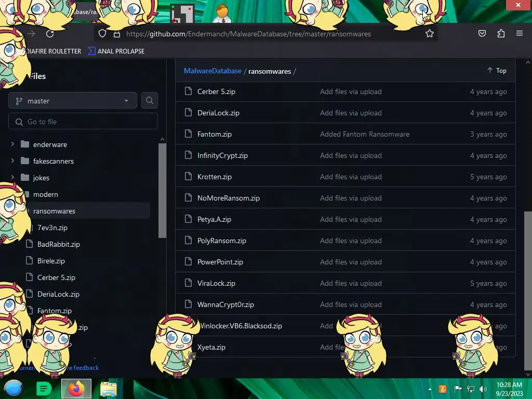The height and width of the screenshot is (399, 532).
Task: Open the file explorer taskbar icon
Action: click(109, 389)
